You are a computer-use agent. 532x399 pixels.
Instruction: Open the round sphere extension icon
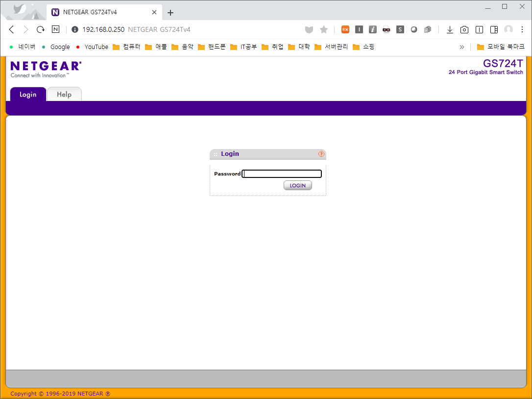(x=413, y=29)
